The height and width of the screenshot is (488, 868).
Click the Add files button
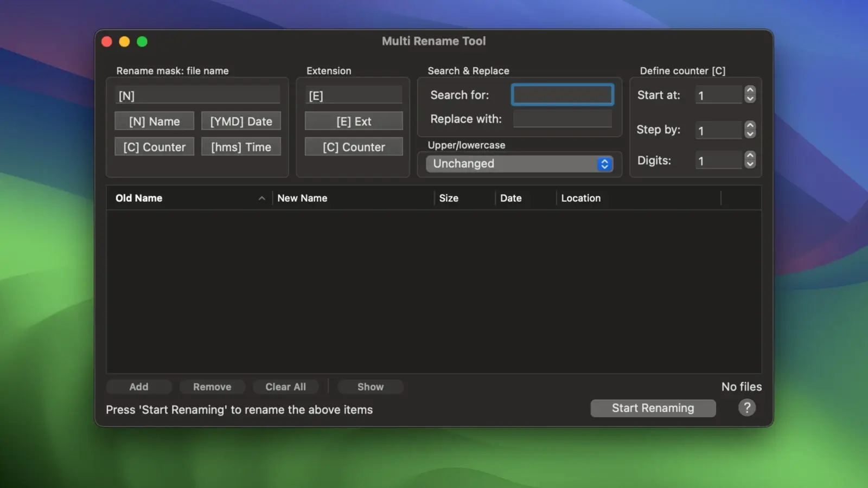[x=139, y=387]
